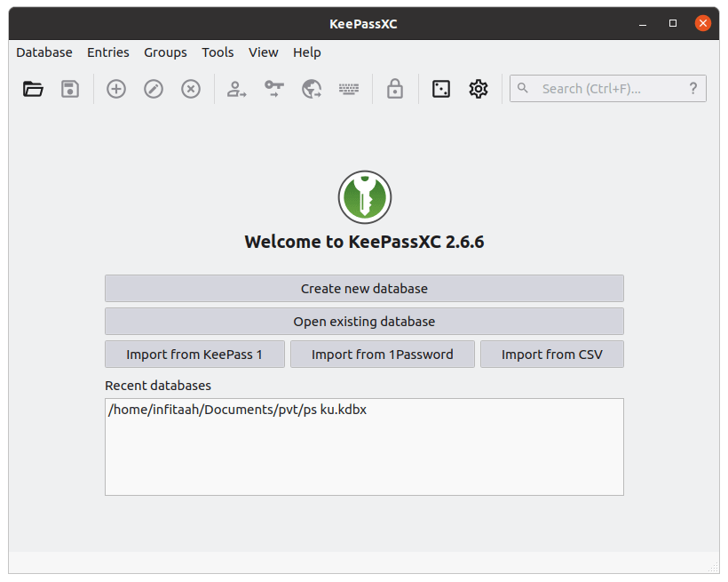Lock the database with padlock icon
This screenshot has height=582, width=728.
(x=395, y=89)
